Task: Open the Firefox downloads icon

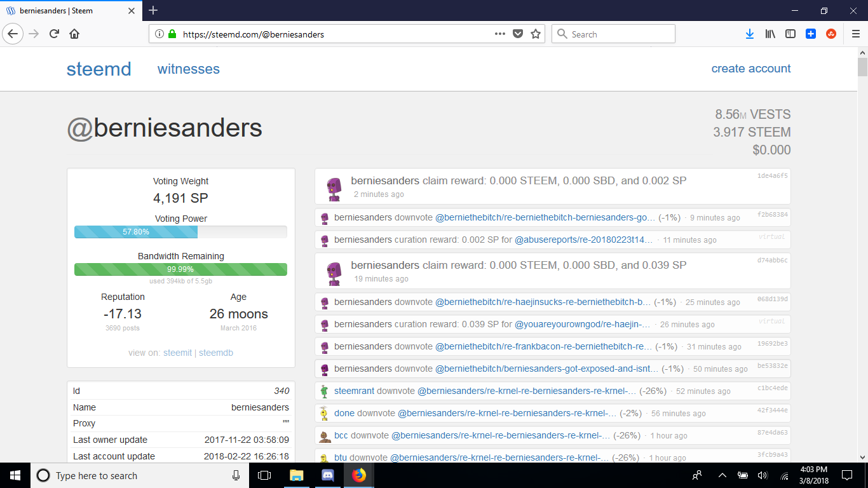Action: coord(749,34)
